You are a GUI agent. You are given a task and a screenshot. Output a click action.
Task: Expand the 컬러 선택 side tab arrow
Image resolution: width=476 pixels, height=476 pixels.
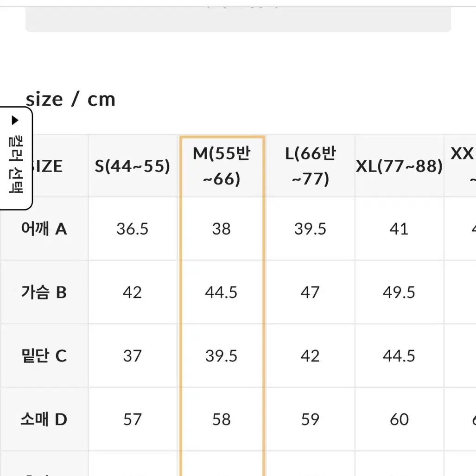15,120
